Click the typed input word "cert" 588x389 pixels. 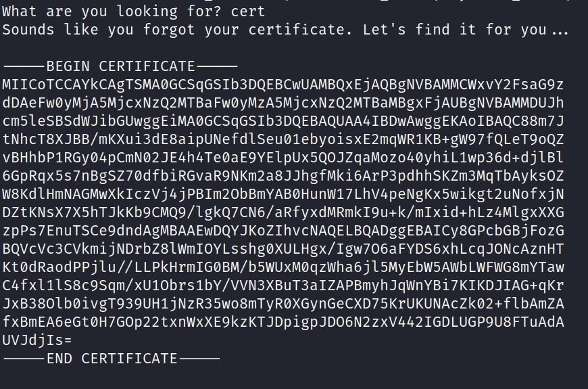[x=249, y=12]
